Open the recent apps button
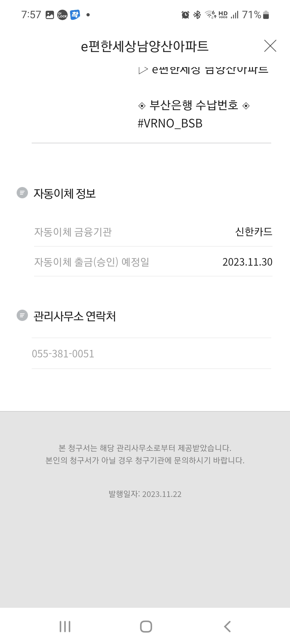 pos(65,627)
